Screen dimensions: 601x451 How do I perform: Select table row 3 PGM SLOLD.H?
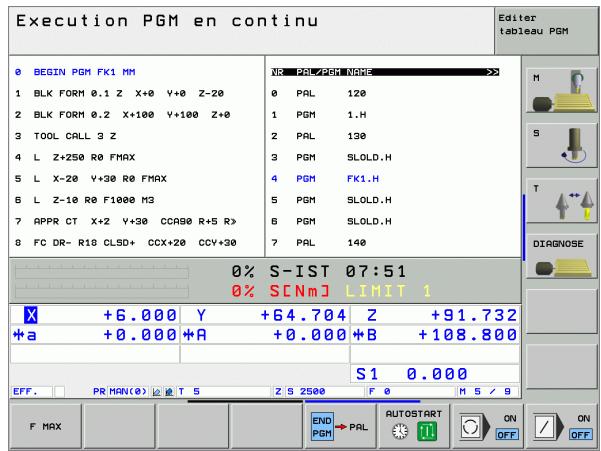click(x=385, y=157)
